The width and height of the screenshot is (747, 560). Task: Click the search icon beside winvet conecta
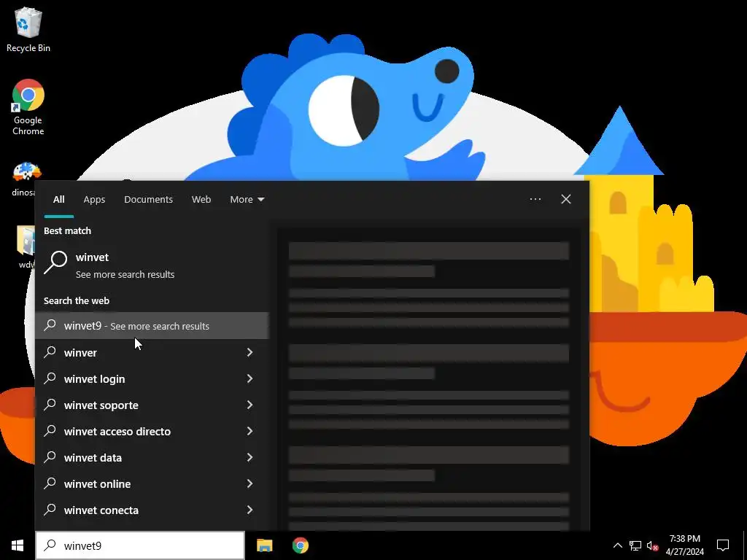pos(50,509)
